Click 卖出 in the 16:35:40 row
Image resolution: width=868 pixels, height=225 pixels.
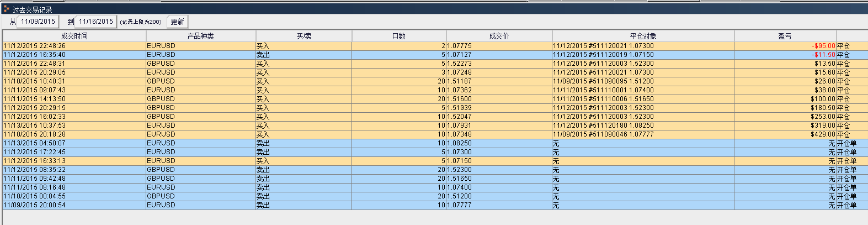coord(263,55)
